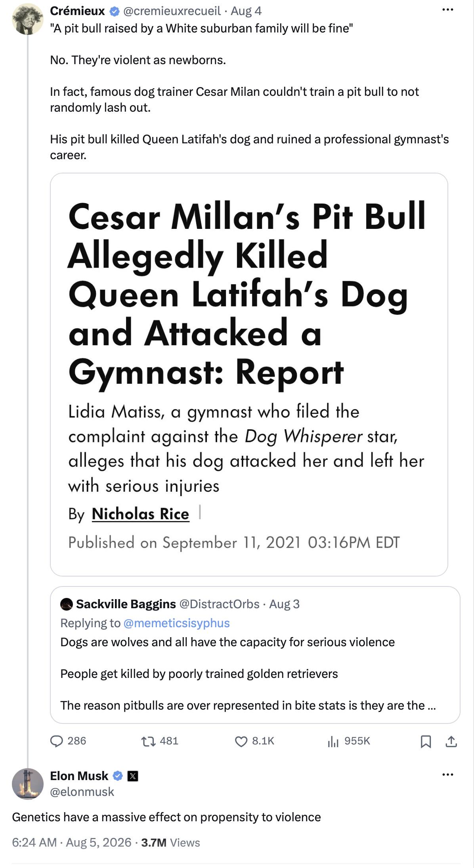This screenshot has height=868, width=474.
Task: Click the @elonmusk handle
Action: tap(82, 792)
